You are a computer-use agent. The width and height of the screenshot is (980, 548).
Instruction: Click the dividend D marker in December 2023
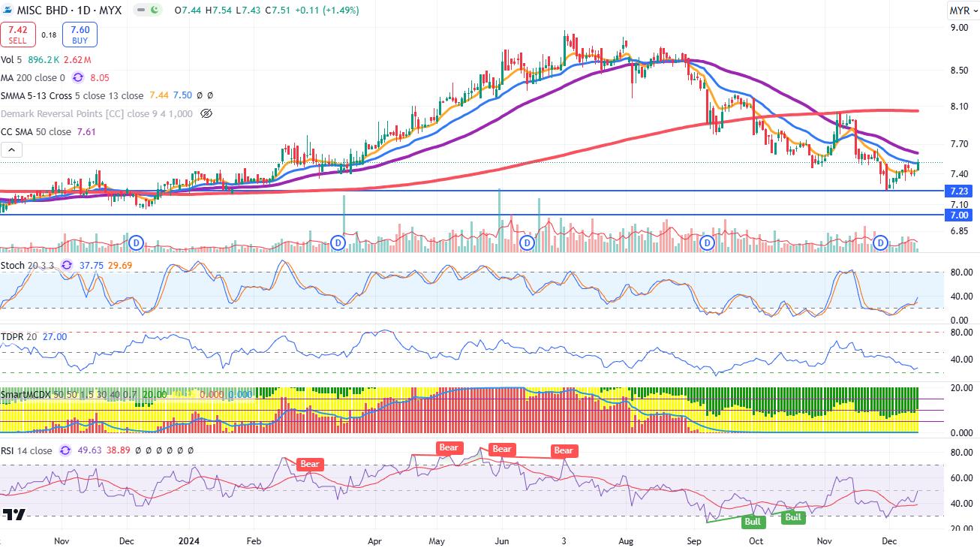(136, 242)
